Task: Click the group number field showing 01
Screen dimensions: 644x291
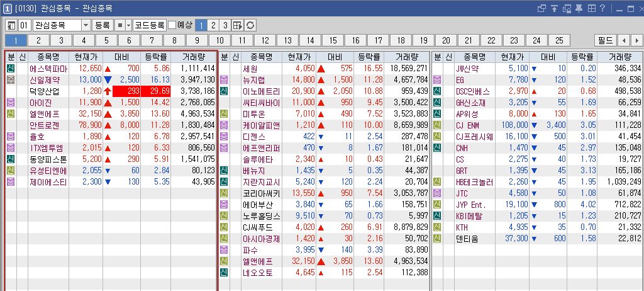Action: click(25, 26)
